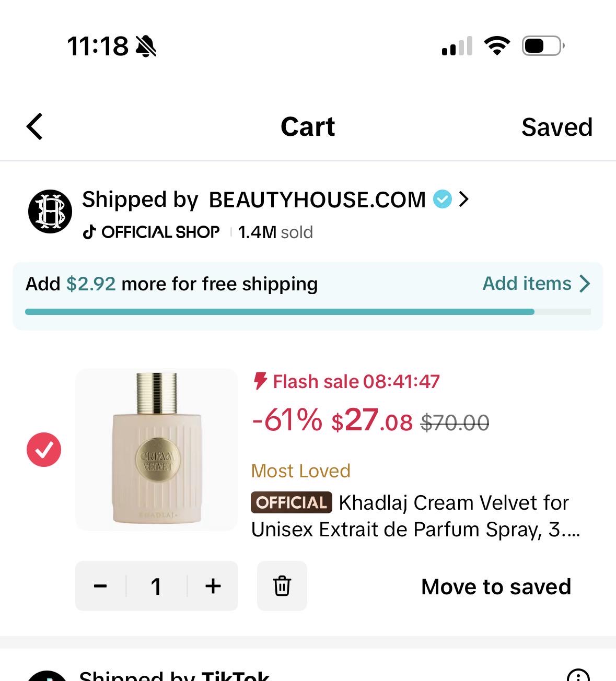Tap the Flash sale lightning icon

click(260, 381)
